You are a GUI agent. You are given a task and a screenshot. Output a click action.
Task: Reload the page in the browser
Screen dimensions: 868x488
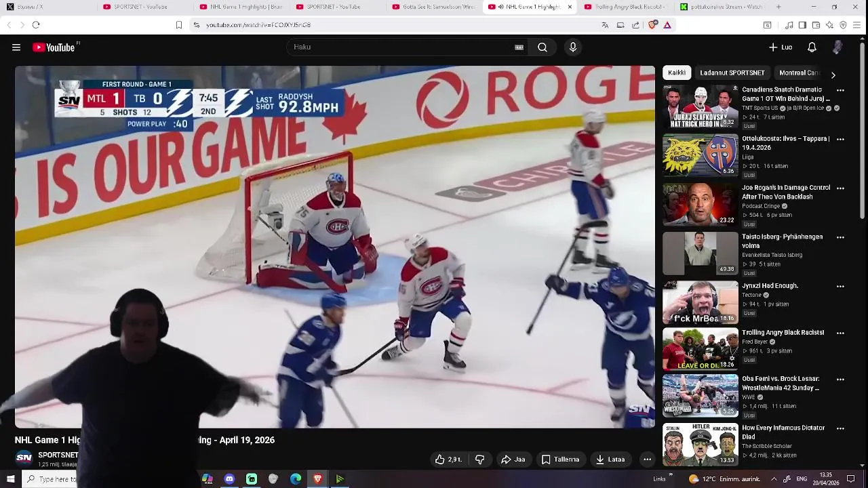(x=36, y=25)
